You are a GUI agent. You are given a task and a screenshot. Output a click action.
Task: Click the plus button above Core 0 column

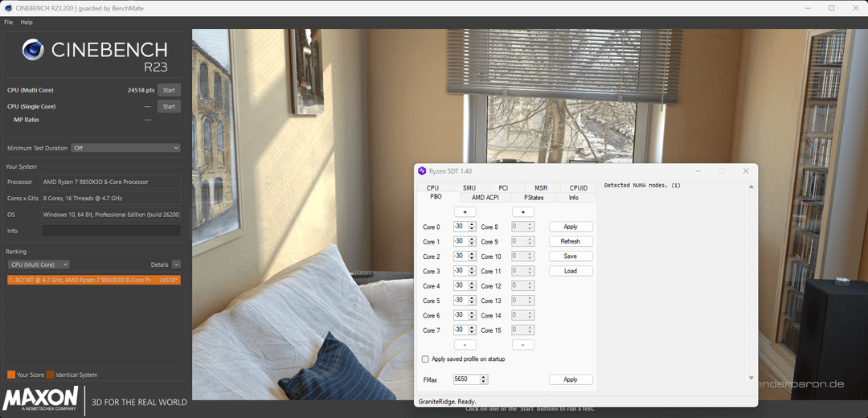pyautogui.click(x=465, y=212)
